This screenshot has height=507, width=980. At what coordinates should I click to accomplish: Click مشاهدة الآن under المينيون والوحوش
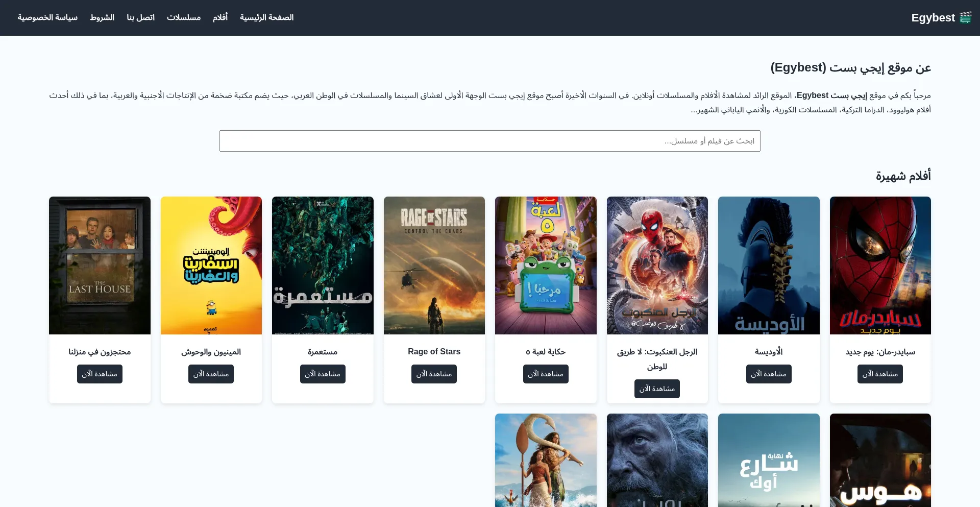211,374
